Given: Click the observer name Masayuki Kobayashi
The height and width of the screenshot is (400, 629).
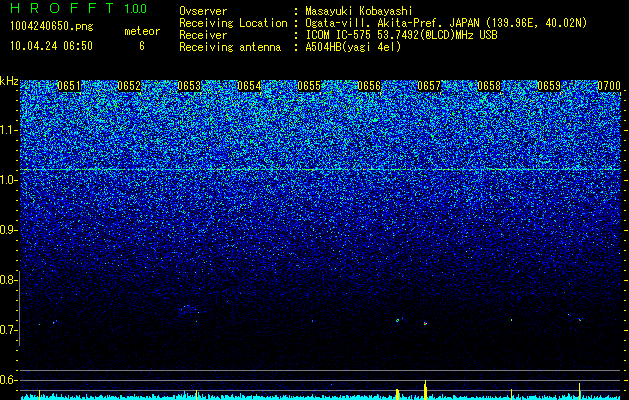Looking at the screenshot, I should pyautogui.click(x=359, y=11).
